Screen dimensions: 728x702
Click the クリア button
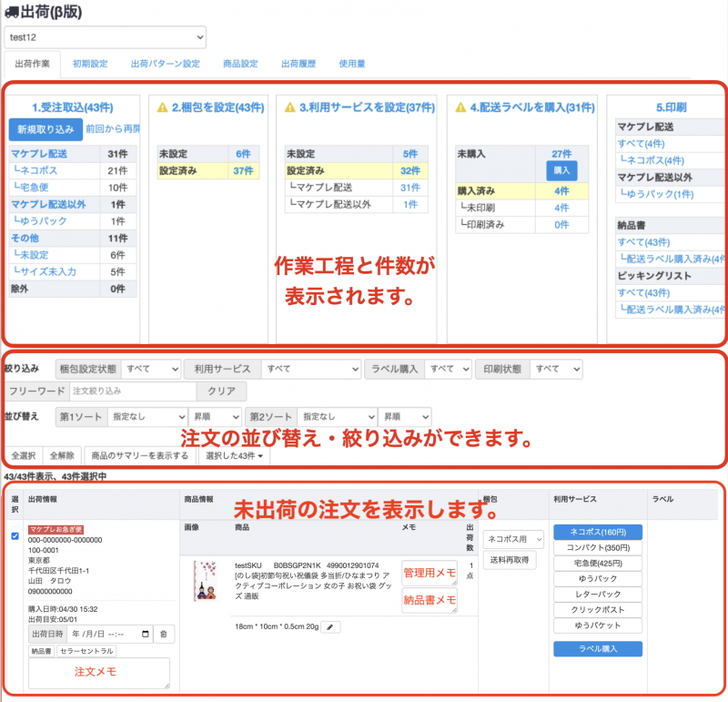pos(221,392)
